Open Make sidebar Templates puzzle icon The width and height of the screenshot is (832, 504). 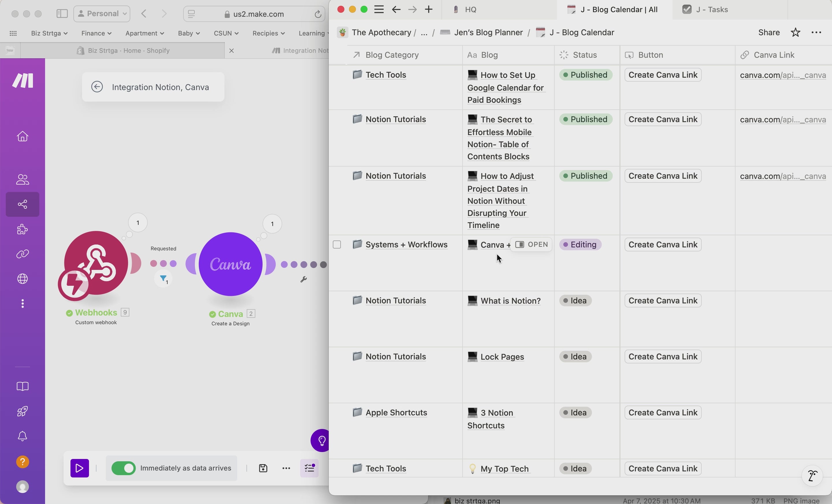pyautogui.click(x=22, y=229)
